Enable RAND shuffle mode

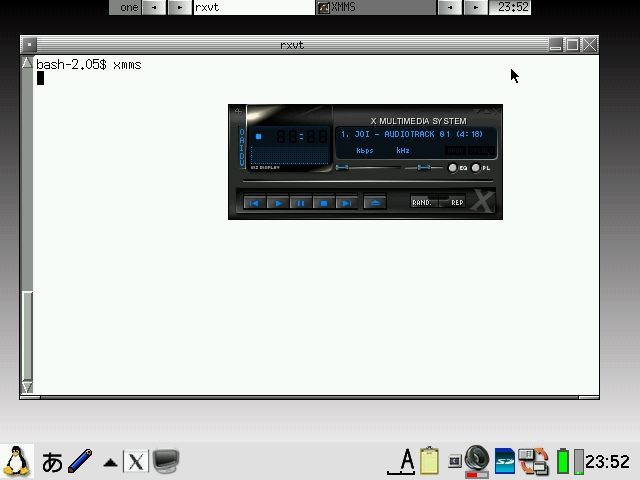tap(423, 203)
